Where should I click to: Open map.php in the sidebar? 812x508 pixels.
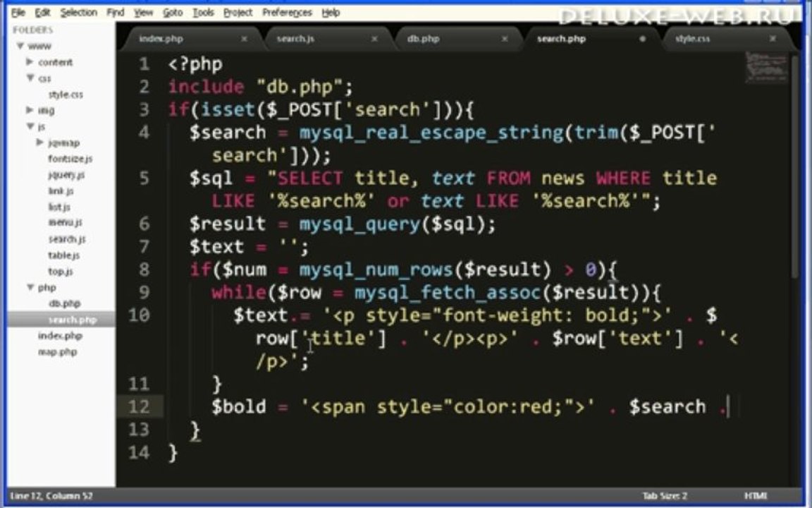tap(58, 352)
